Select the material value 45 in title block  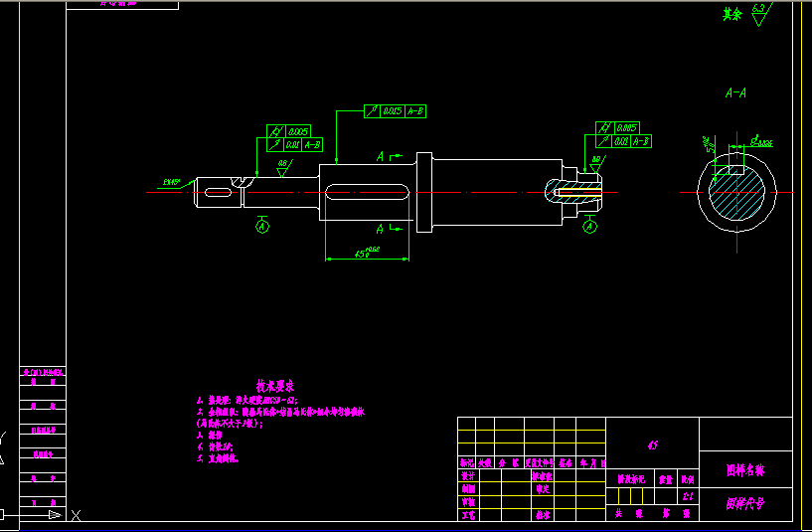tap(652, 445)
